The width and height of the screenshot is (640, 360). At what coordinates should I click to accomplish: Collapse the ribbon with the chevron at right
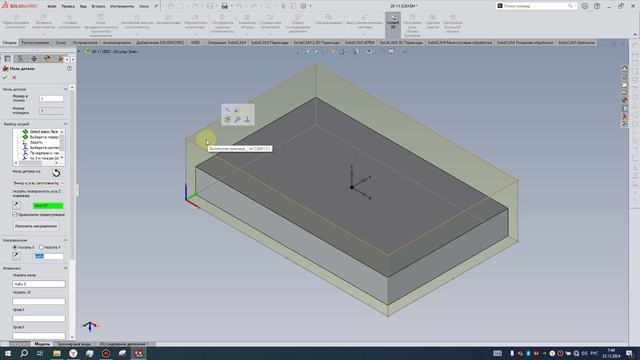tap(635, 35)
